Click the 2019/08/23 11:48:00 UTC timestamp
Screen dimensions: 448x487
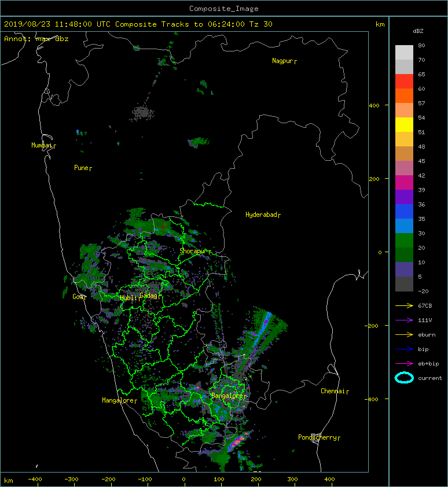click(57, 24)
